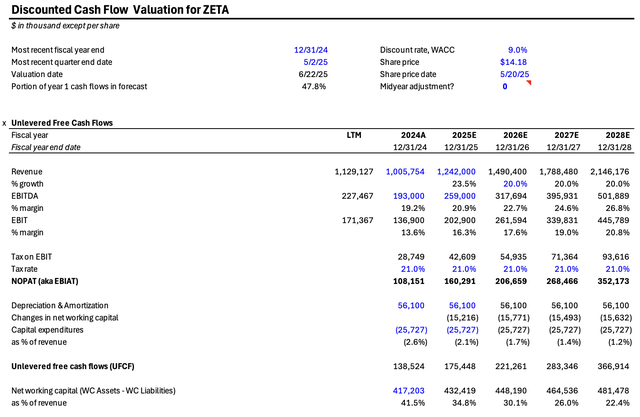
Task: Click 2028E EBITDA 501,889
Action: (613, 196)
